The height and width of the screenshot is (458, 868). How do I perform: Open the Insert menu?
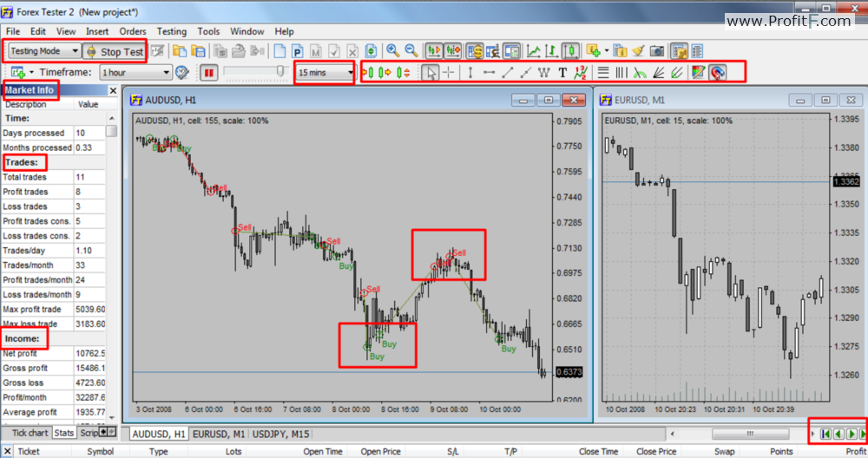coord(97,31)
